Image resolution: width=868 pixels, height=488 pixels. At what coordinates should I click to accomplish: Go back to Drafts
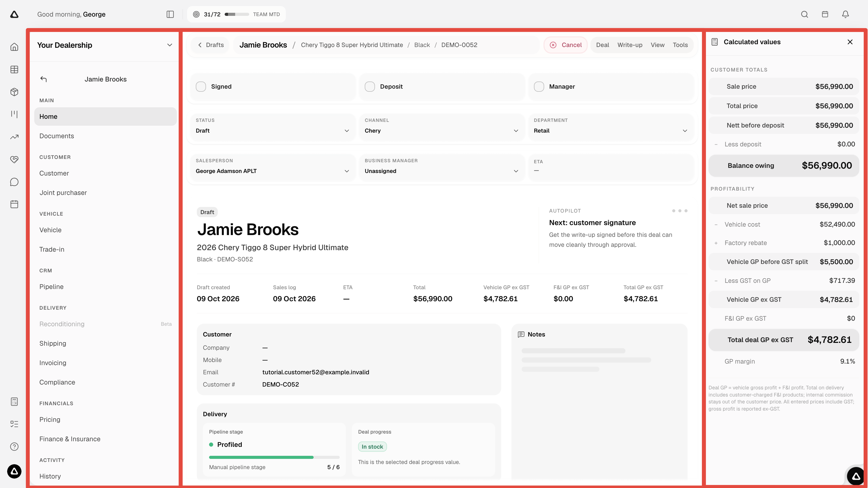(211, 45)
